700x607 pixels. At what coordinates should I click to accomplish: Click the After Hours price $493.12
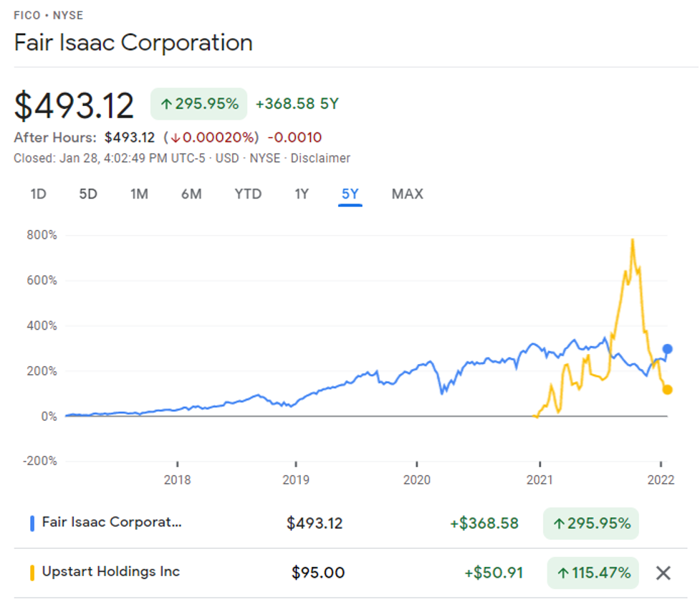pos(130,138)
